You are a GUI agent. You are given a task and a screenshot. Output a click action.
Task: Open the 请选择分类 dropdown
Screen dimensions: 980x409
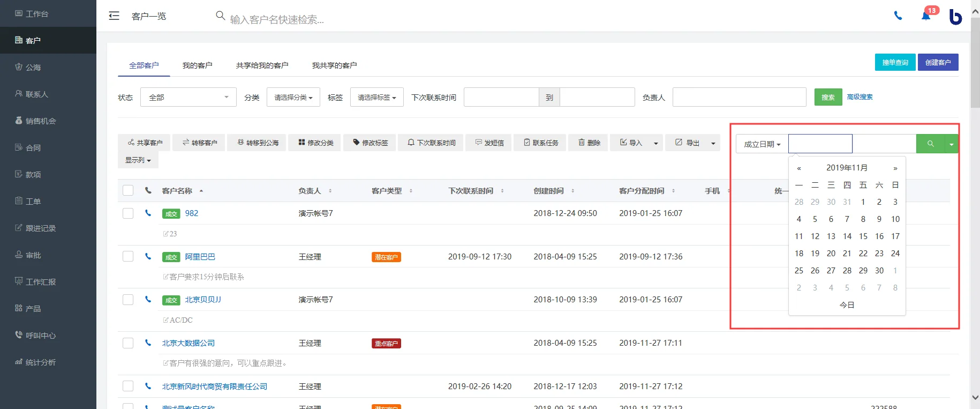(x=293, y=97)
